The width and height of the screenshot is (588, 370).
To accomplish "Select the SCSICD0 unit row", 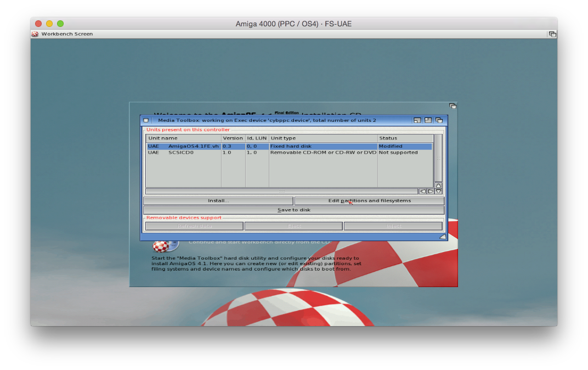I will [x=289, y=153].
